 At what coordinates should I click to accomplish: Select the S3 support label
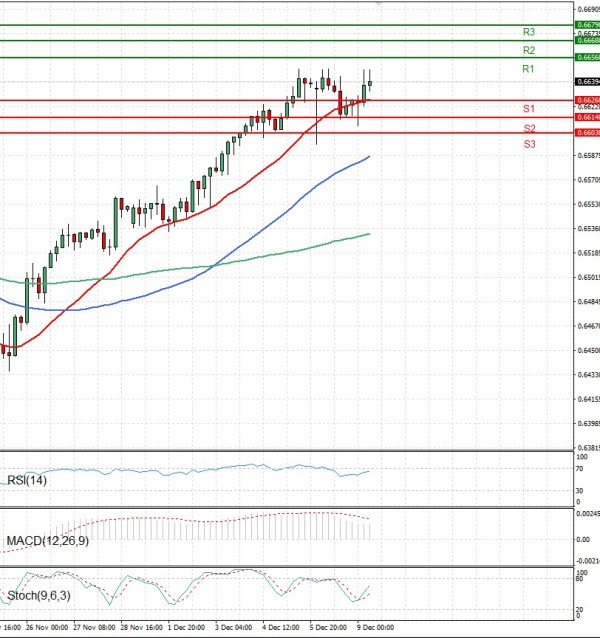tap(528, 145)
